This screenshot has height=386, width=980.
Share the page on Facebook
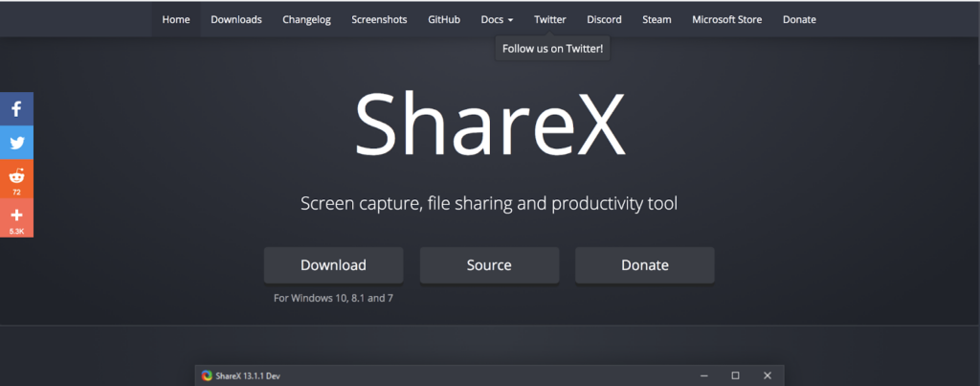16,109
